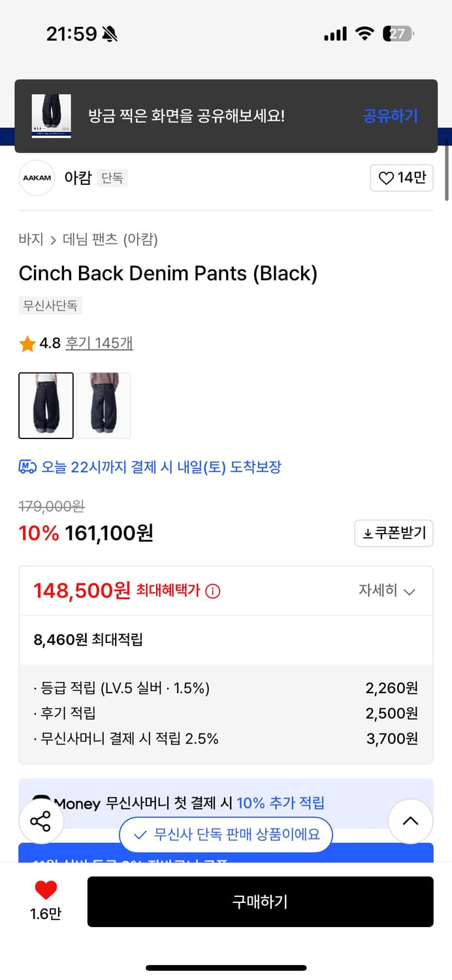The width and height of the screenshot is (452, 980).
Task: Open the share icon button
Action: point(40,821)
